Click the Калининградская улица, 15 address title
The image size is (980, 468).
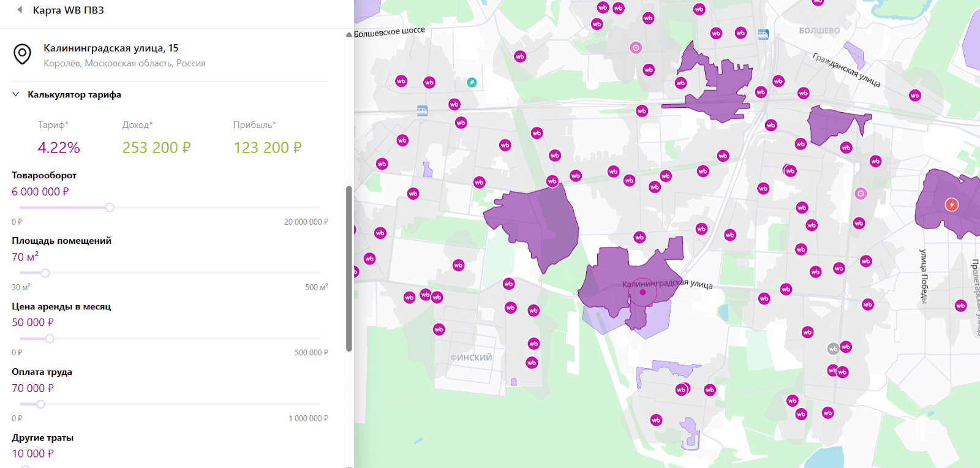pos(111,48)
